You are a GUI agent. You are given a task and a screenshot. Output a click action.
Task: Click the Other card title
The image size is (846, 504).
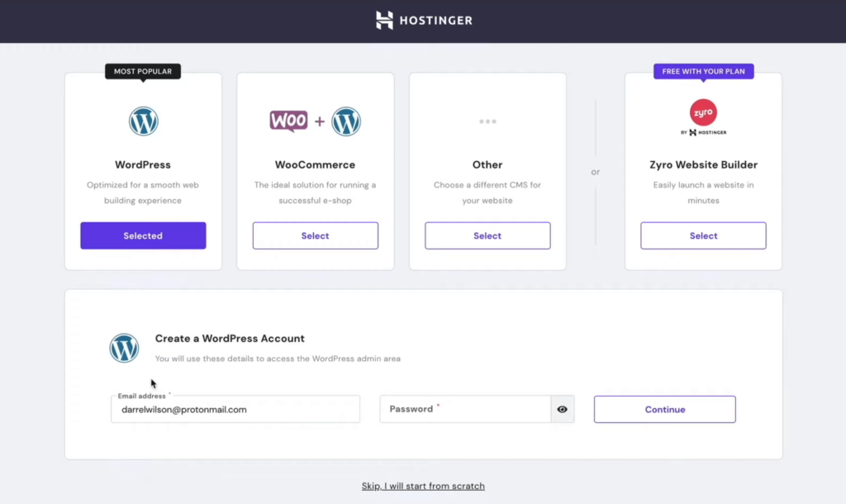coord(487,164)
